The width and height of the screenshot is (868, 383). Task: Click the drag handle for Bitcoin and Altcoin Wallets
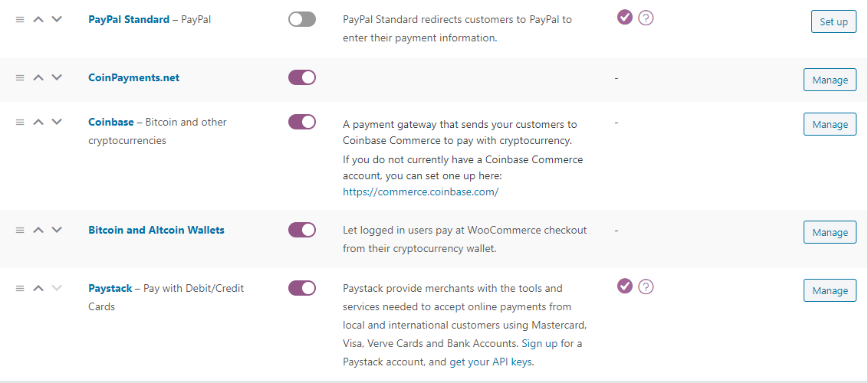[20, 230]
